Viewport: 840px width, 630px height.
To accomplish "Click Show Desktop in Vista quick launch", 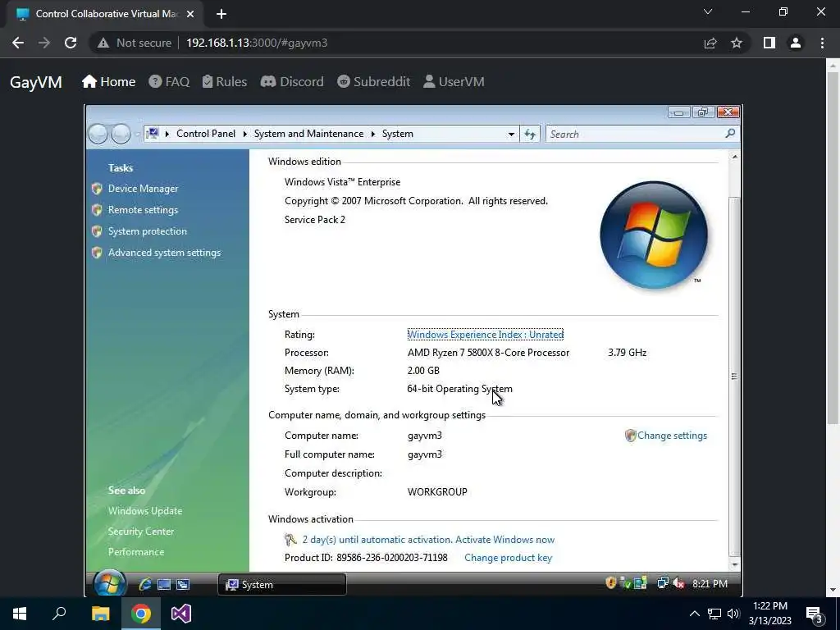I will [164, 584].
